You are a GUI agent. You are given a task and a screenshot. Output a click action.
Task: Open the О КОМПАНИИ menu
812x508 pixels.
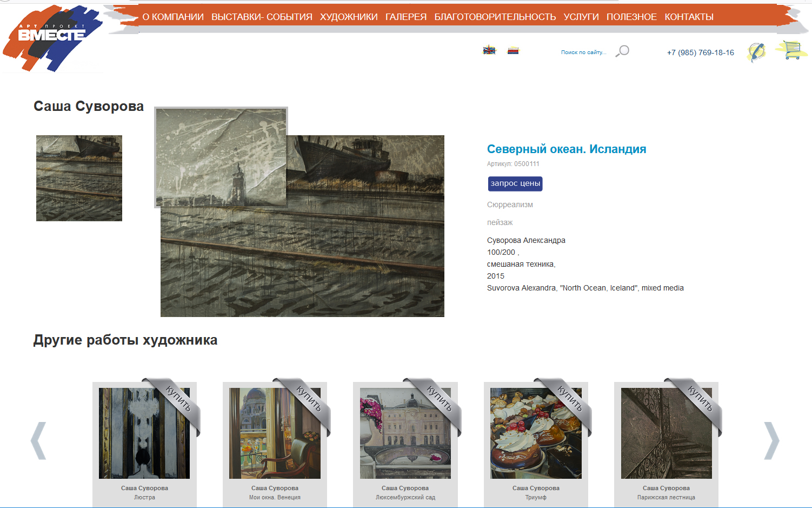[173, 17]
